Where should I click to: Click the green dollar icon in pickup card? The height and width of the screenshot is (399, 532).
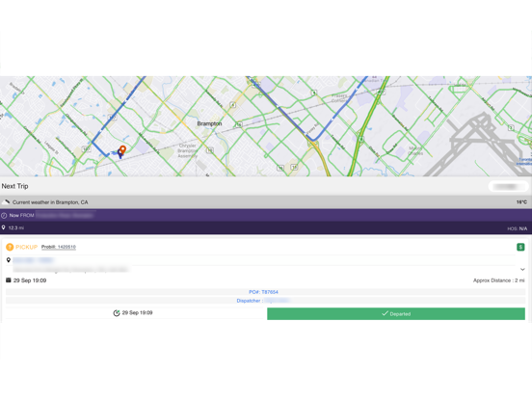pos(520,247)
